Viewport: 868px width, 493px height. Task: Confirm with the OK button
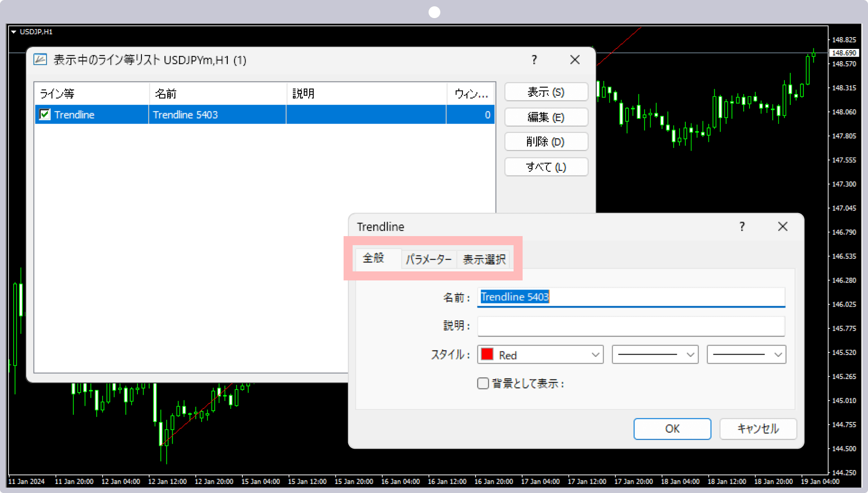point(672,429)
